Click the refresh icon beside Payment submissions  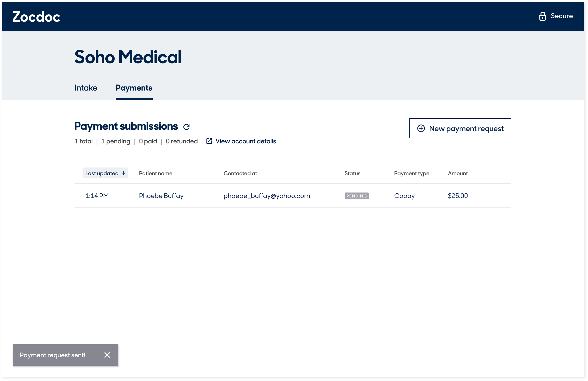point(186,127)
